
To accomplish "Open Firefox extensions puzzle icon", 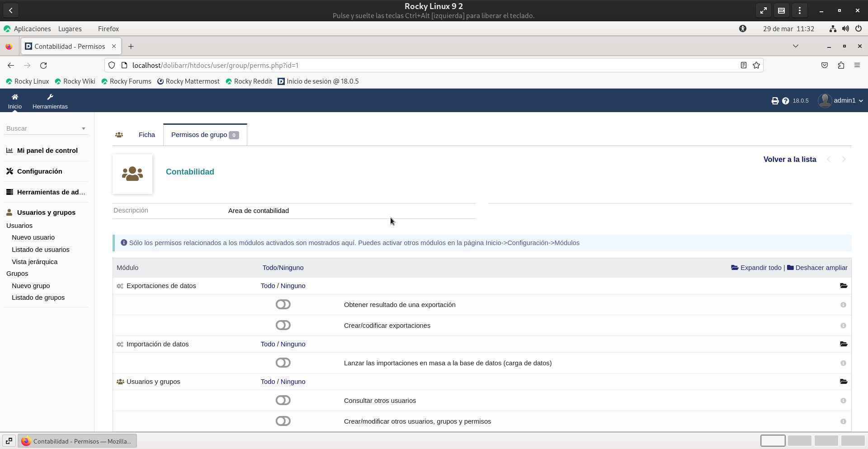I will [x=840, y=66].
